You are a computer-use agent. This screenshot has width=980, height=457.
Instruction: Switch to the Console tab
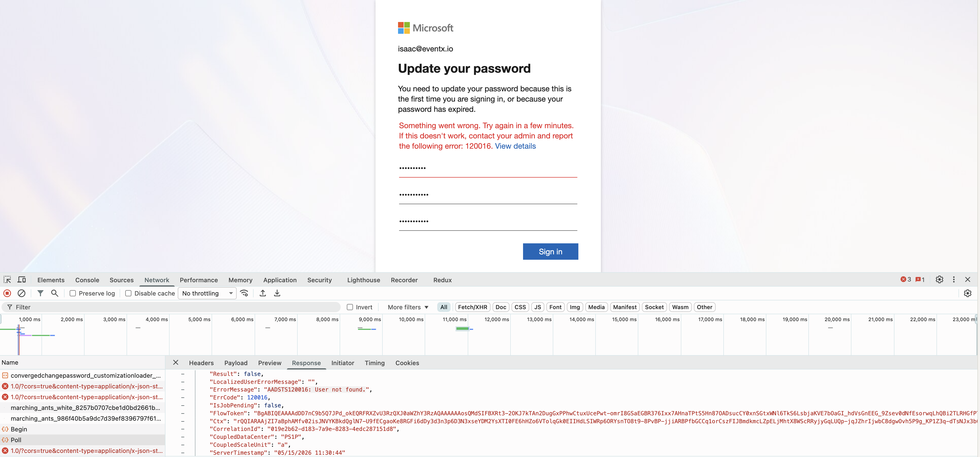(87, 280)
